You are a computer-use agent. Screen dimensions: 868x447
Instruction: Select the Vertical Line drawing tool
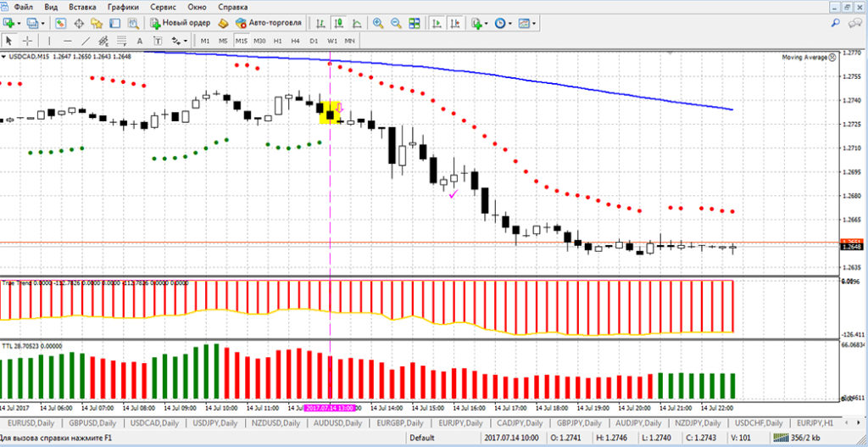[49, 41]
